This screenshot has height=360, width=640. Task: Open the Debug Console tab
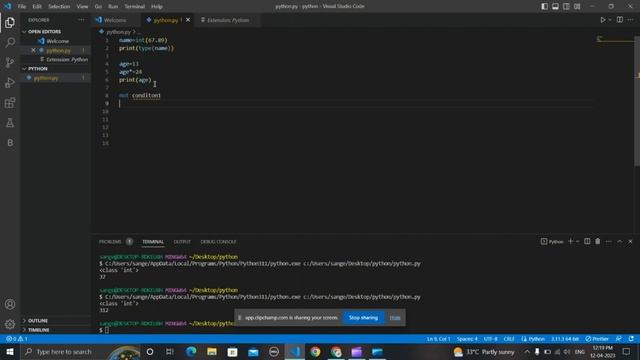coord(218,242)
